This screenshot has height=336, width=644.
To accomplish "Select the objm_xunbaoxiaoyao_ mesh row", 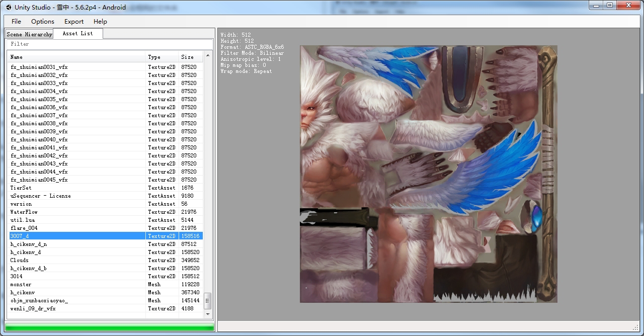I will (106, 300).
